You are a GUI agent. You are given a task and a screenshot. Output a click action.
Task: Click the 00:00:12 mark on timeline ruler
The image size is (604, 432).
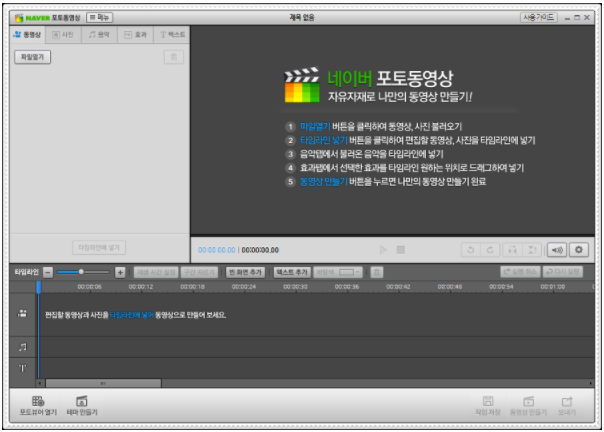click(141, 287)
